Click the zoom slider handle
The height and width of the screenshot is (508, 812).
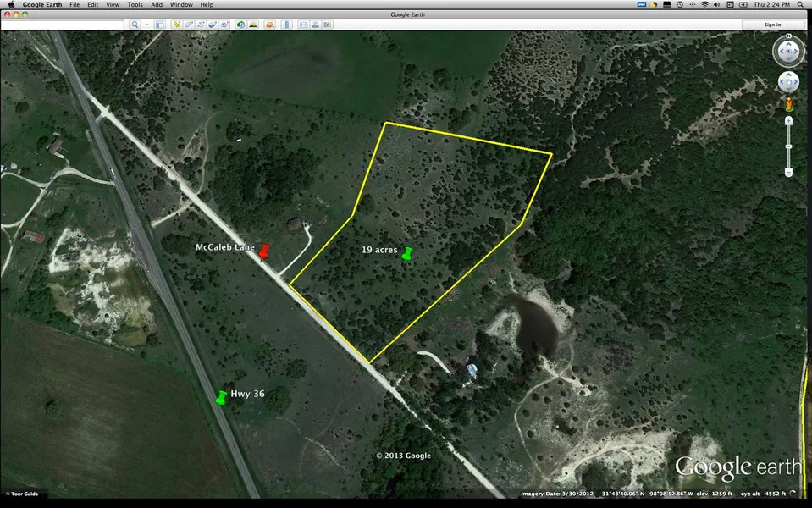pos(788,146)
